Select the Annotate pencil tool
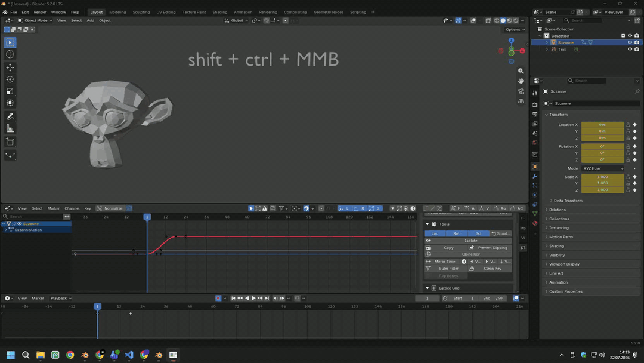Image resolution: width=644 pixels, height=363 pixels. 10,117
